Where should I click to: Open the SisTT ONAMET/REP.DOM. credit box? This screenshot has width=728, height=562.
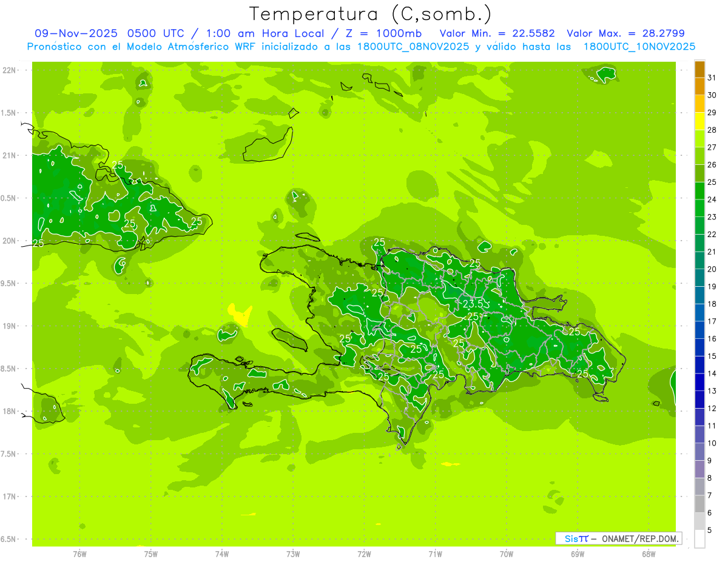(x=618, y=538)
